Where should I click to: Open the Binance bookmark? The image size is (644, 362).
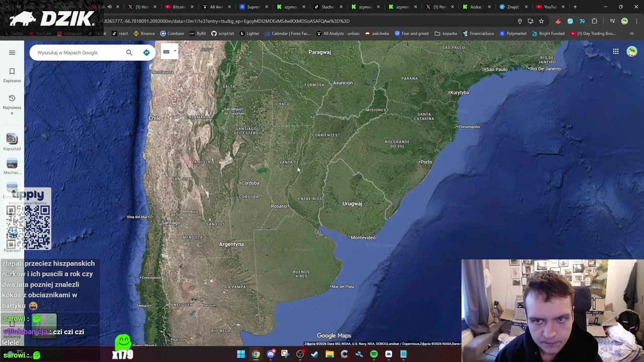(x=144, y=34)
